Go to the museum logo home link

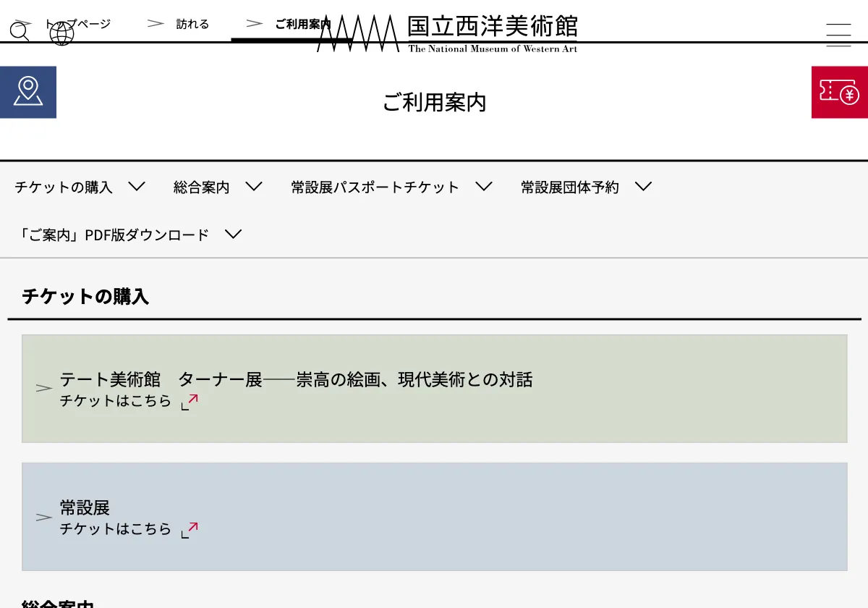coord(448,33)
